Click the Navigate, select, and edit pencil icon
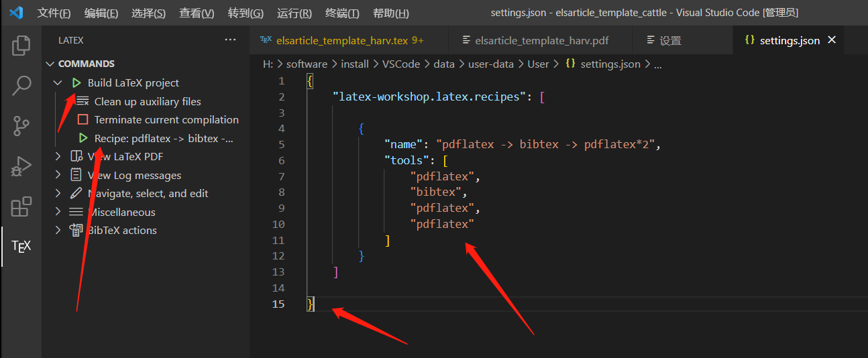 click(x=76, y=194)
